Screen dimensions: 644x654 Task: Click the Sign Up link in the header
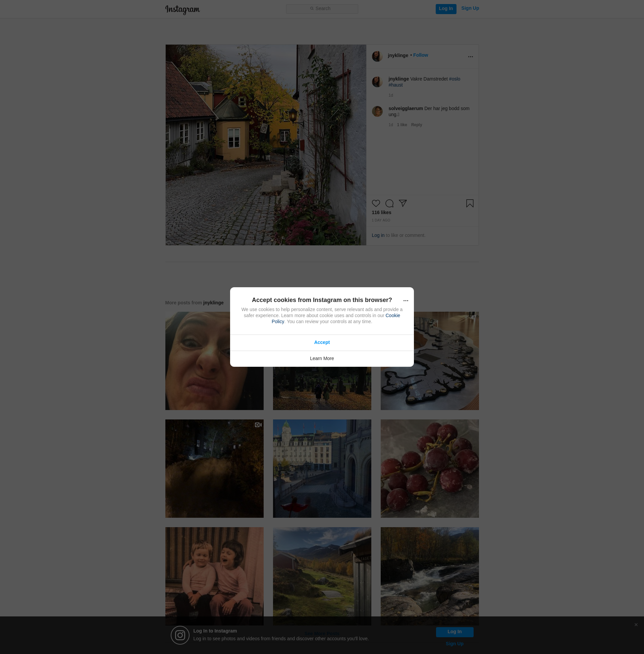click(x=470, y=8)
